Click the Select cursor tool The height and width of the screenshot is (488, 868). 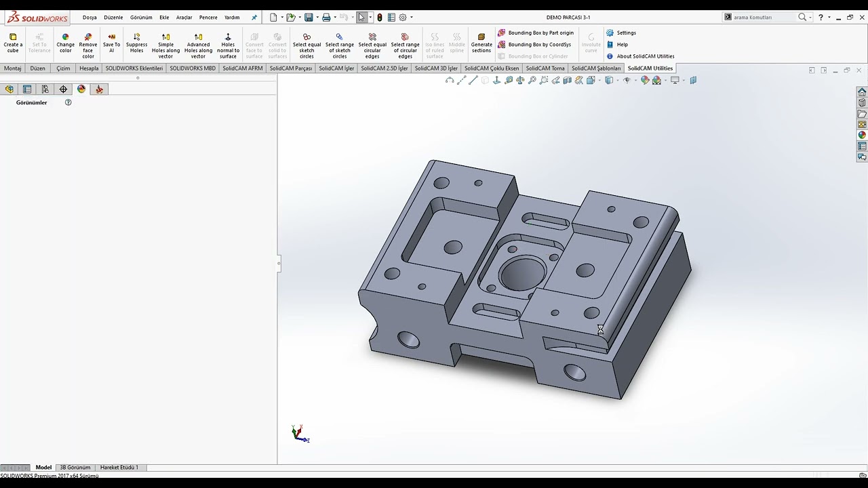click(x=362, y=18)
